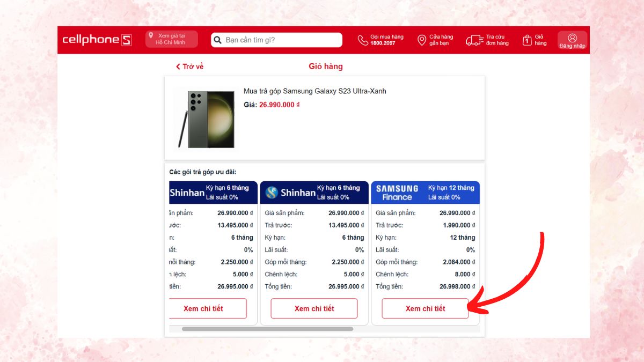Click 'Các gói trả góp ưu đãi:' heading

click(x=203, y=172)
